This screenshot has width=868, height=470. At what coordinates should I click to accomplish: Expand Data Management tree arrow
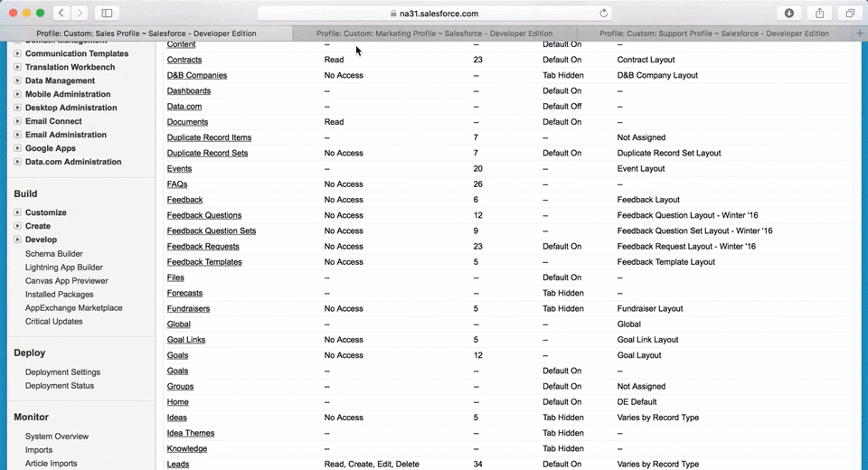point(18,80)
